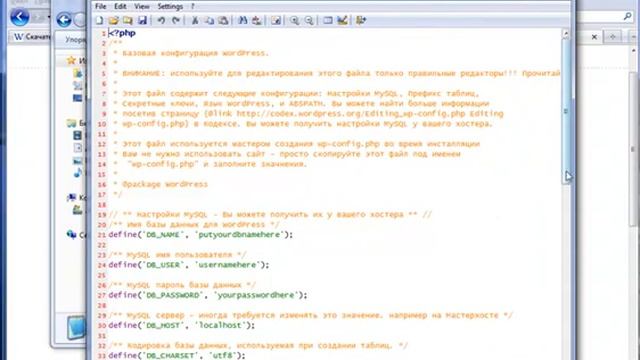Open the Replace toolbar icon

(257, 20)
